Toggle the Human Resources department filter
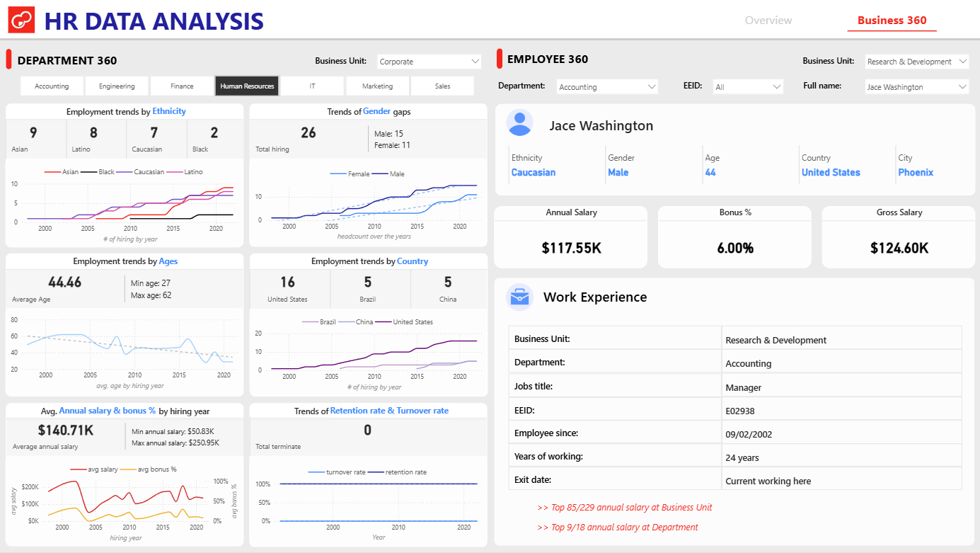Screen dimensions: 980x553 tap(247, 86)
